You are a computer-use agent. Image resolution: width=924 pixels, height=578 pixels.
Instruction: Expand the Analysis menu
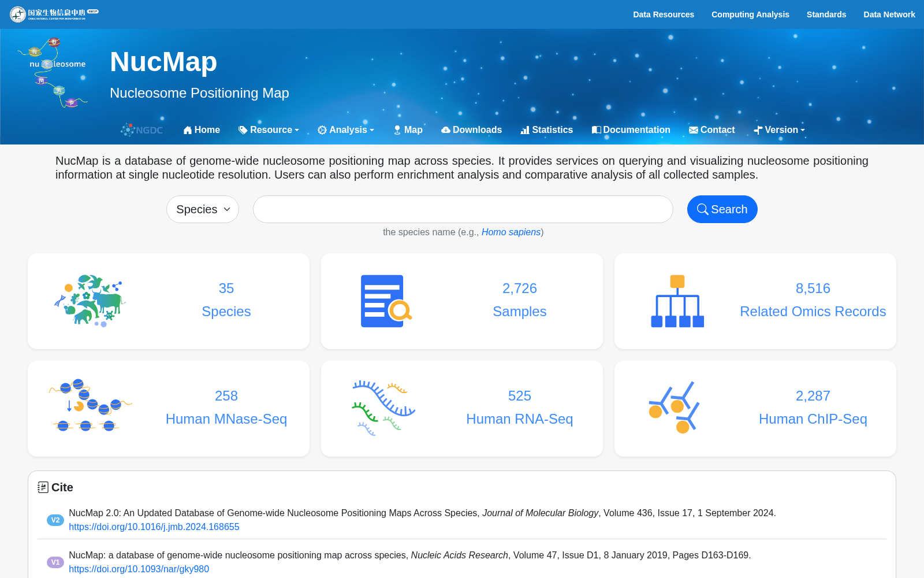(x=346, y=130)
